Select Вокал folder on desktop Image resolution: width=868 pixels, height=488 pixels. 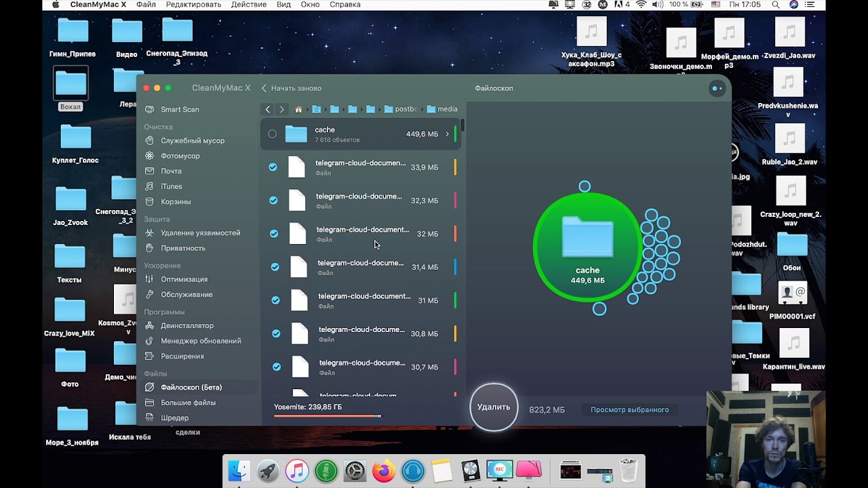(x=71, y=89)
